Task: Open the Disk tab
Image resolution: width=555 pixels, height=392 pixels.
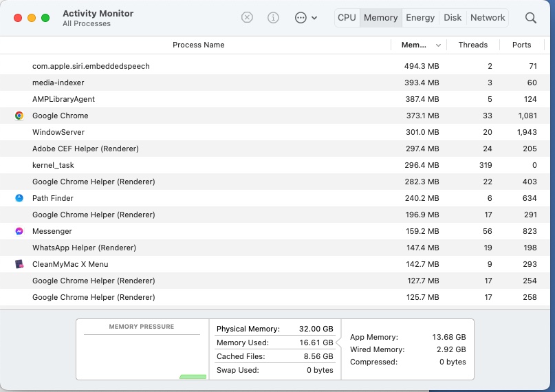Action: click(453, 18)
